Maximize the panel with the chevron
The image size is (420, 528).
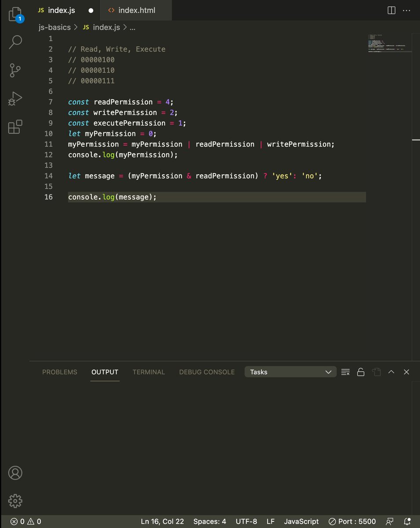(391, 372)
